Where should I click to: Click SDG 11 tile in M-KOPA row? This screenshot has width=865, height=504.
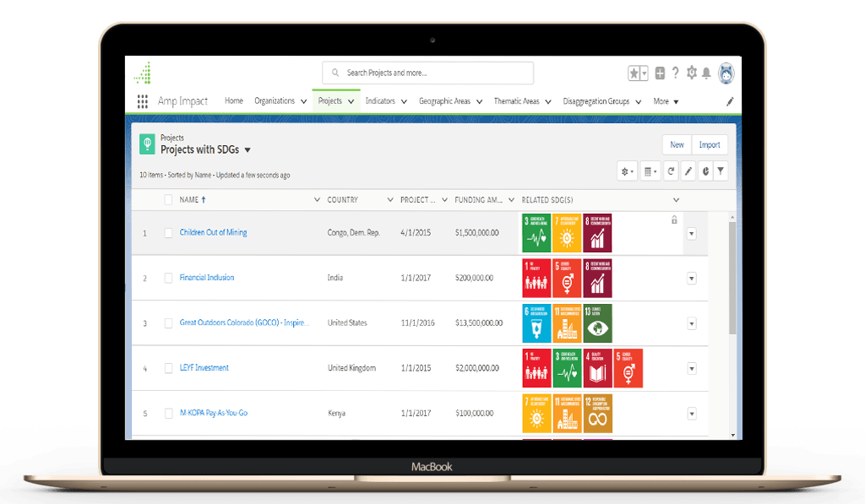[x=567, y=413]
